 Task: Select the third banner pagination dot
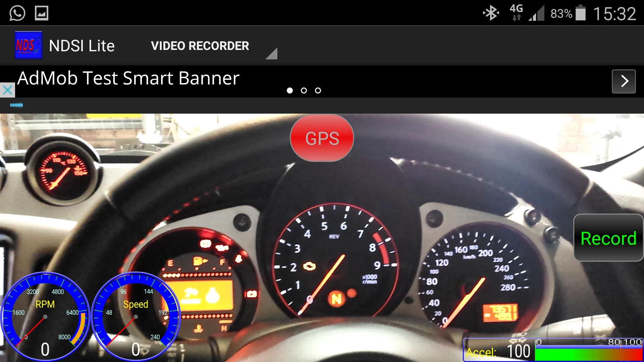(x=318, y=90)
